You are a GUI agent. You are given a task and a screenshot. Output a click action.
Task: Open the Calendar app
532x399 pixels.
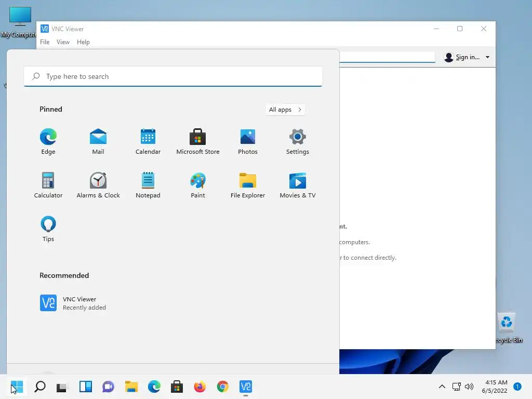148,141
